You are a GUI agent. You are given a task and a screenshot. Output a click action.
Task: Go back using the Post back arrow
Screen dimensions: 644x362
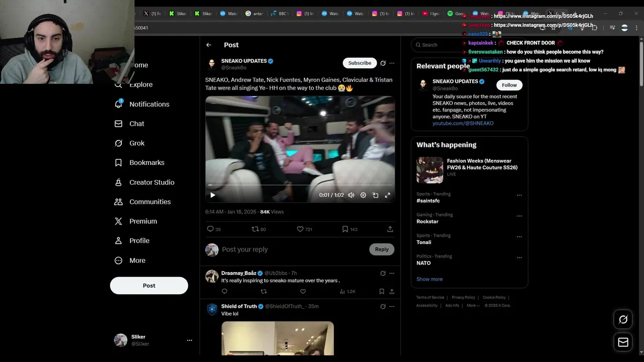coord(209,45)
